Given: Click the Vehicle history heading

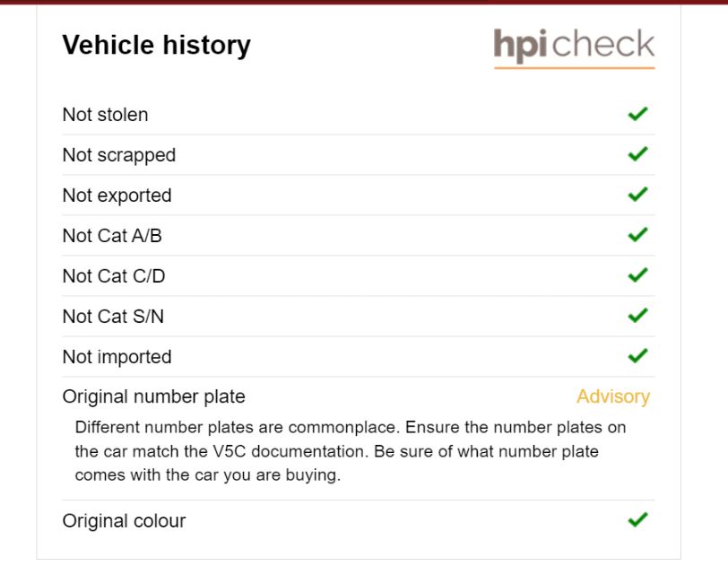Looking at the screenshot, I should tap(156, 45).
